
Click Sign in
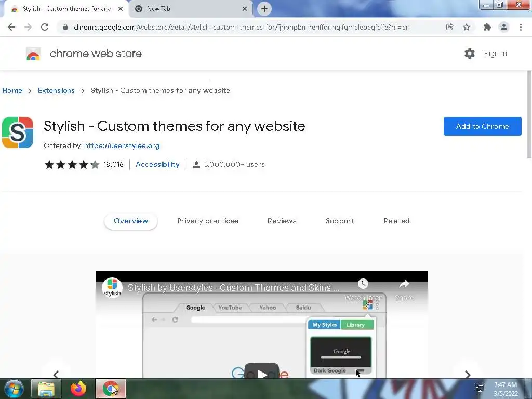495,54
